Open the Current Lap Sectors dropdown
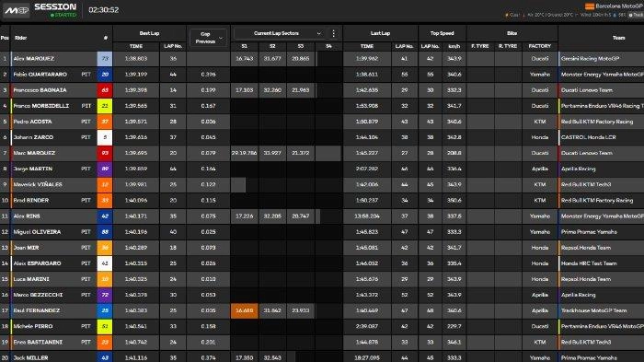The width and height of the screenshot is (644, 362). [280, 33]
